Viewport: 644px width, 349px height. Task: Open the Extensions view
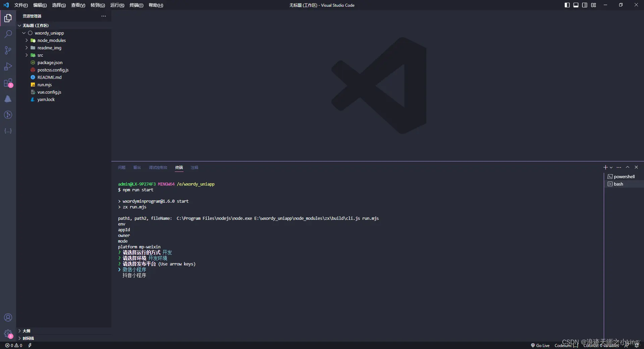point(8,83)
